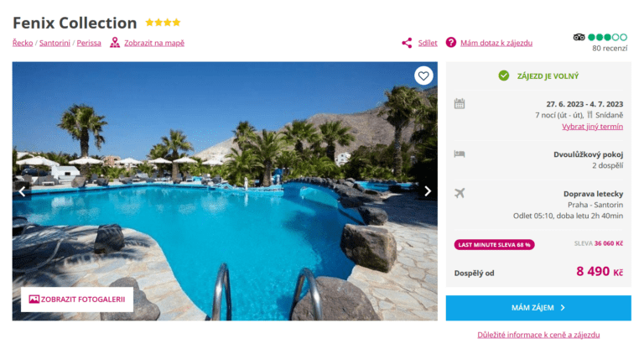
Task: Click the airplane transport icon
Action: coord(460,193)
